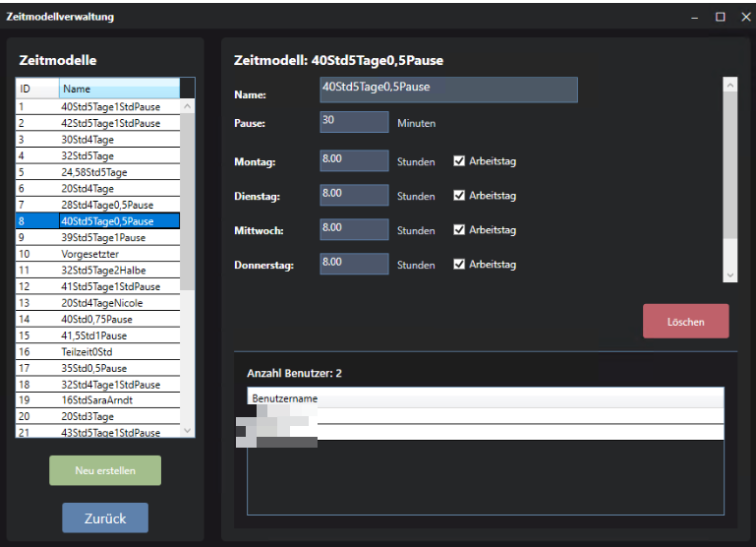Click the Name text field

tap(448, 91)
